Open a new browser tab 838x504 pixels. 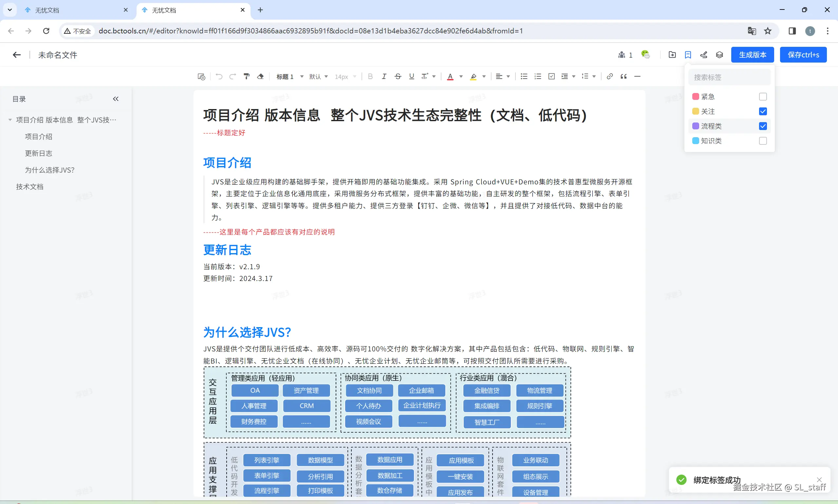pyautogui.click(x=260, y=10)
